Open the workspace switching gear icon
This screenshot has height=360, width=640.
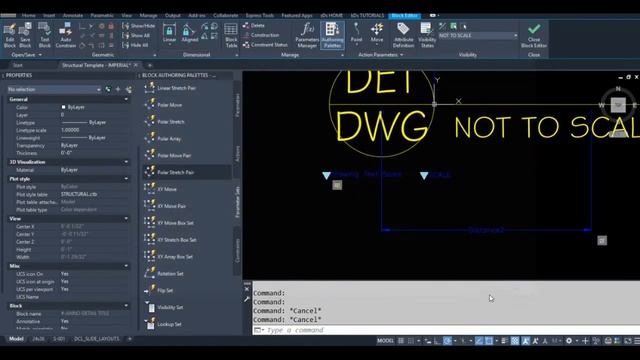click(569, 340)
